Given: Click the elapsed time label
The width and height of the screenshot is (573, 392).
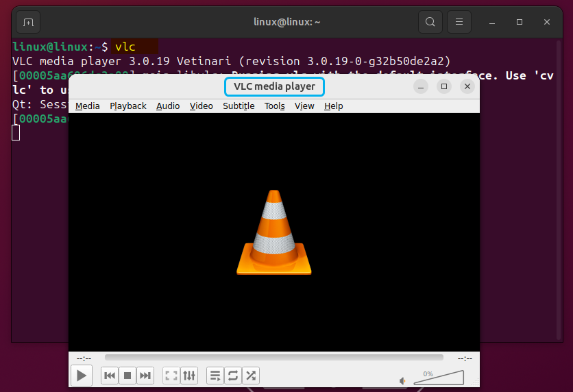Looking at the screenshot, I should (x=84, y=358).
